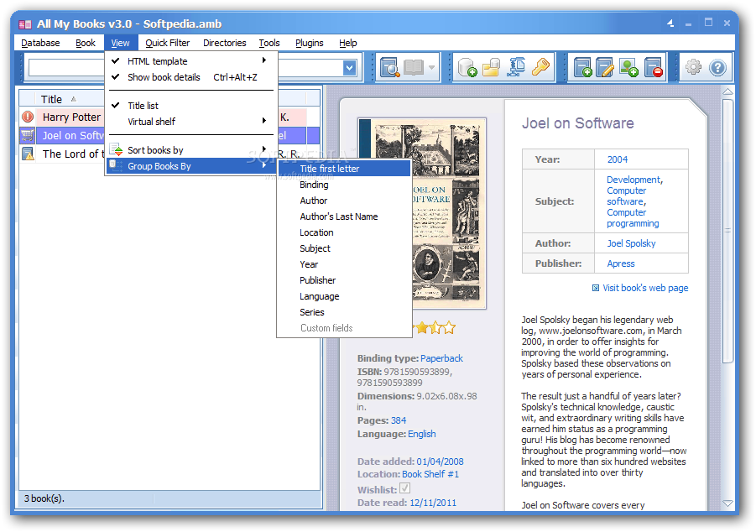Toggle Show book details menu option
This screenshot has height=532, width=756.
tap(191, 77)
